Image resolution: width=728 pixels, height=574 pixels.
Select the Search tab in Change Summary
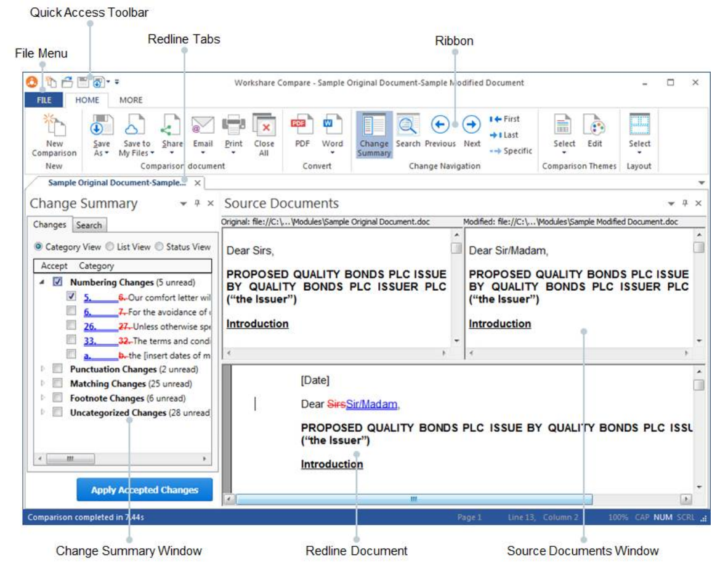point(89,225)
